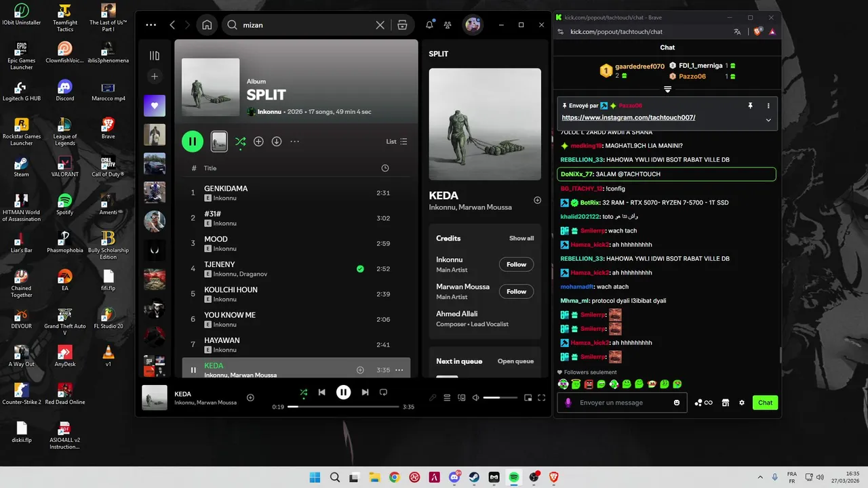Pause playback in the player bar
Image resolution: width=868 pixels, height=488 pixels.
(344, 392)
